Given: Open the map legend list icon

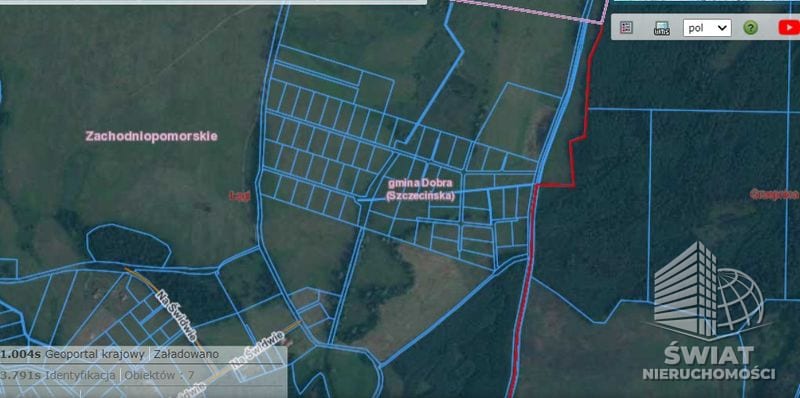Looking at the screenshot, I should click(626, 28).
